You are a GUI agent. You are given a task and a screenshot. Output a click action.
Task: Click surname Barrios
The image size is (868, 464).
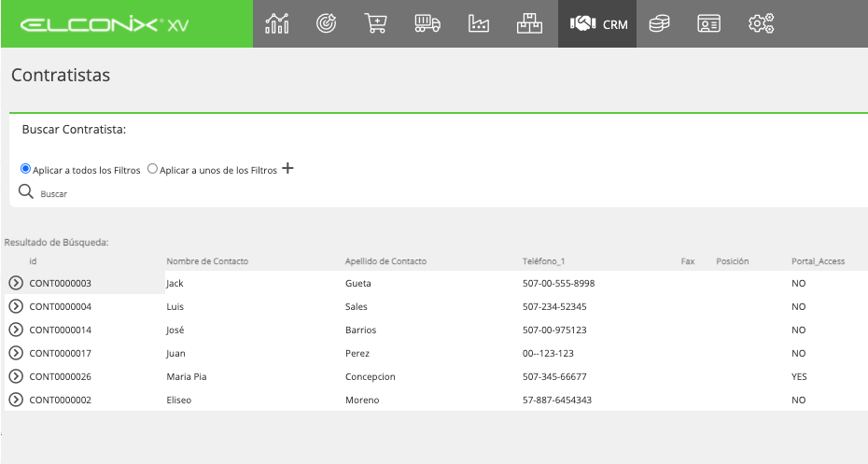[x=360, y=330]
